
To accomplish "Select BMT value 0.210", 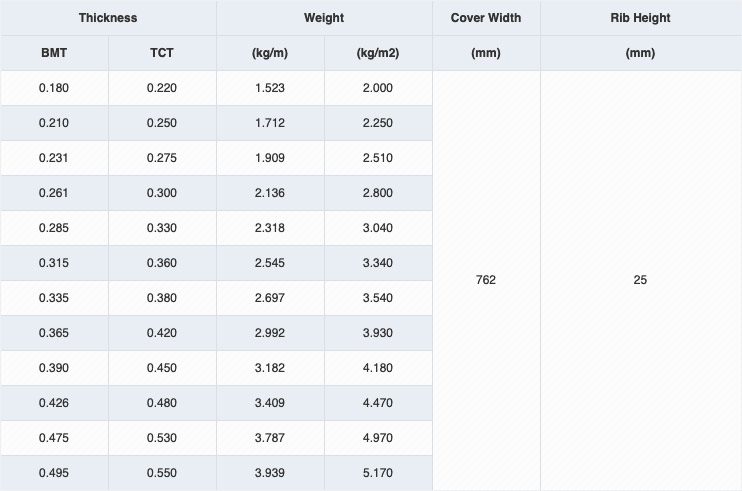I will tap(54, 123).
